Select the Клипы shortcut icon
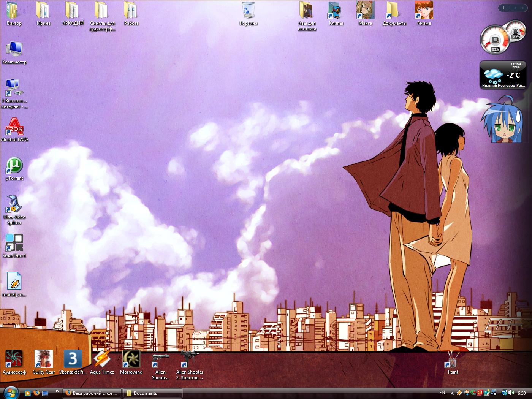The image size is (532, 399). pyautogui.click(x=336, y=13)
